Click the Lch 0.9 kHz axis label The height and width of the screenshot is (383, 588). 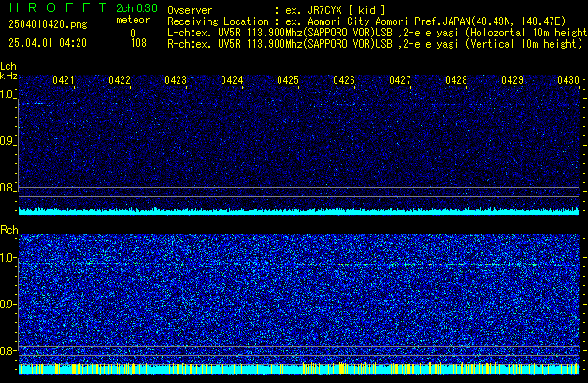pos(7,141)
